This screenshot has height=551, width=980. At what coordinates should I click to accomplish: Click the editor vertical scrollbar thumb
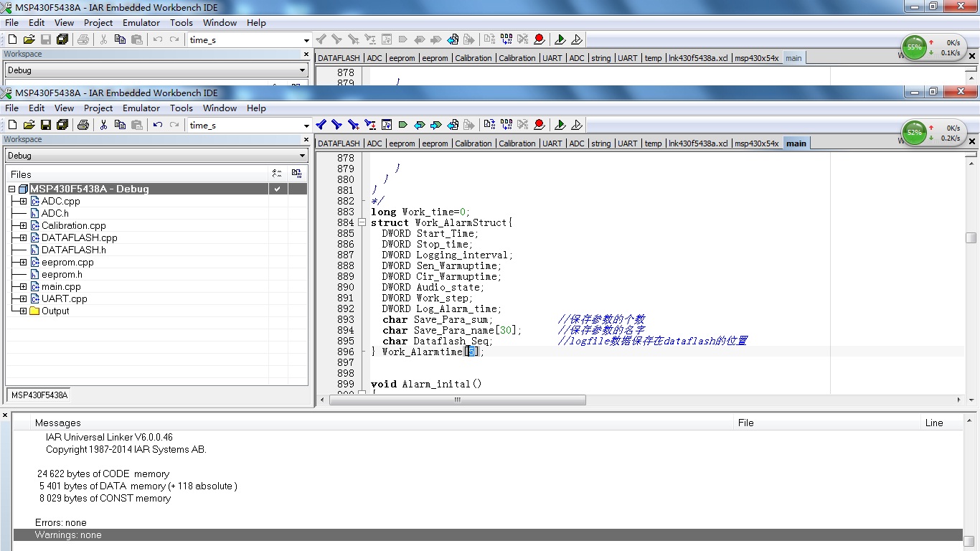[971, 238]
